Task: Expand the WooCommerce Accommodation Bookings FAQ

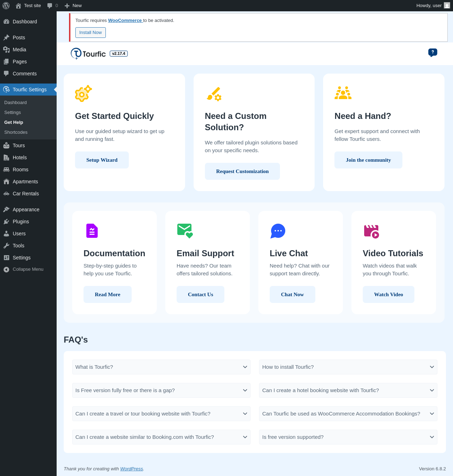Action: pos(348,414)
